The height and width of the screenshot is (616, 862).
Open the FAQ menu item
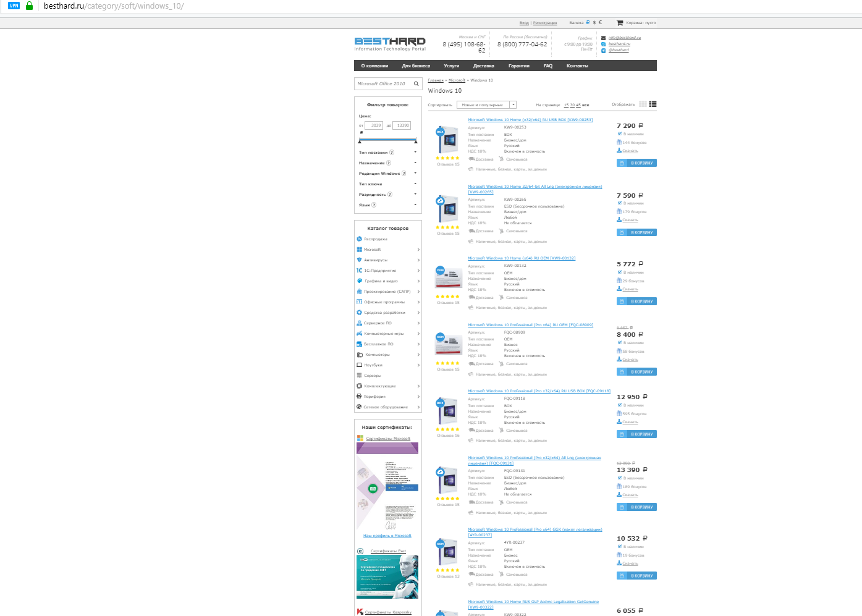pyautogui.click(x=548, y=66)
